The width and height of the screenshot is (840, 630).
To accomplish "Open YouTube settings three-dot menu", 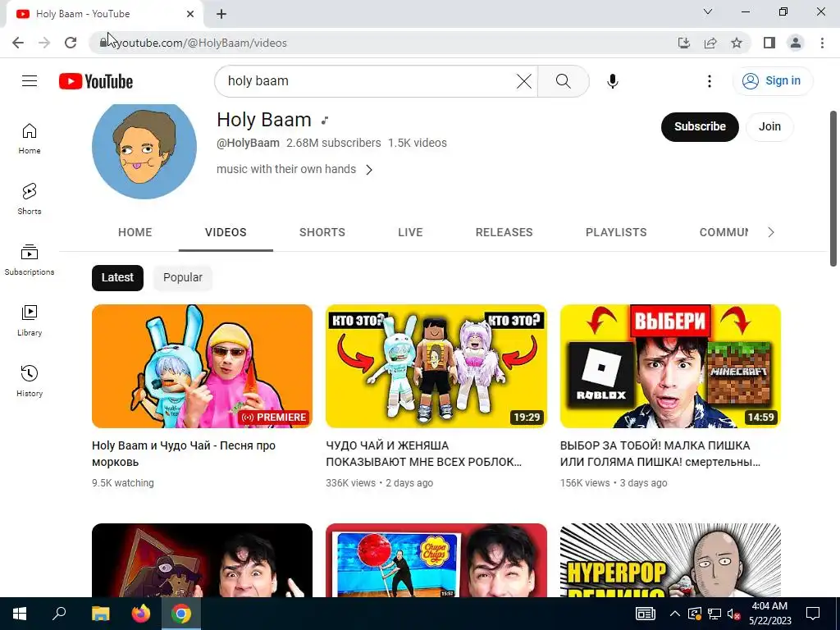I will 710,81.
